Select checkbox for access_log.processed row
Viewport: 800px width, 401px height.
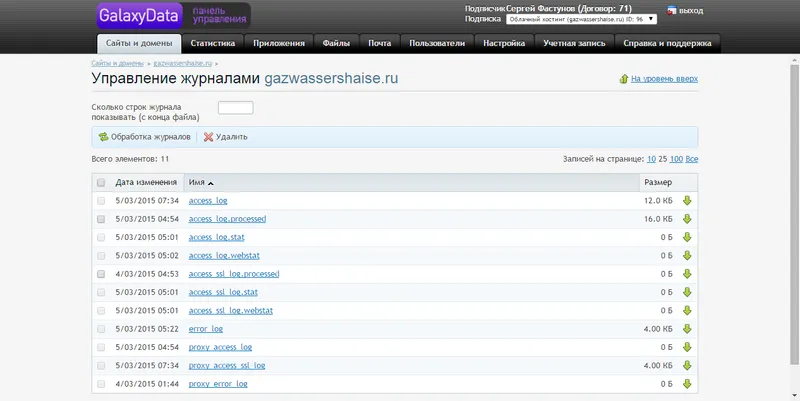click(x=101, y=219)
